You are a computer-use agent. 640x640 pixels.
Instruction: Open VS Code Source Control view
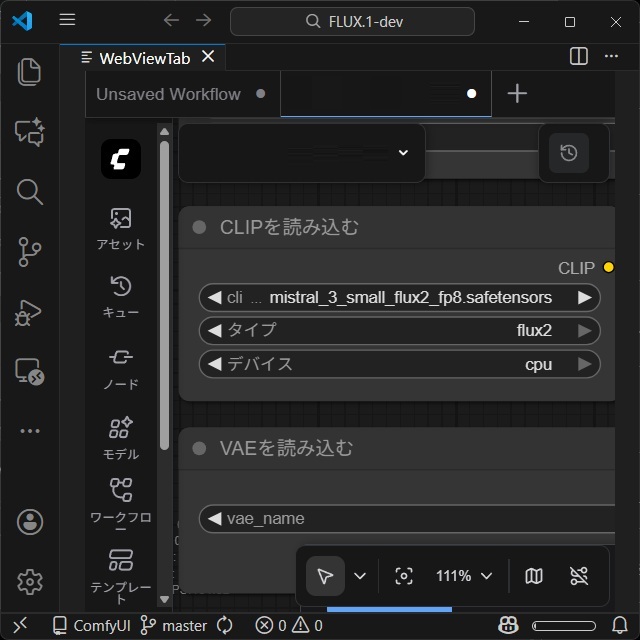pyautogui.click(x=30, y=252)
